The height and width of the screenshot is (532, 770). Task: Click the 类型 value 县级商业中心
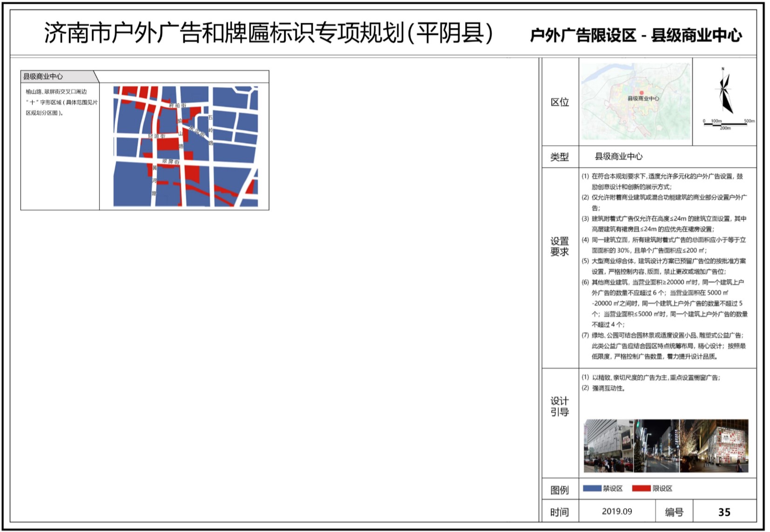[618, 156]
